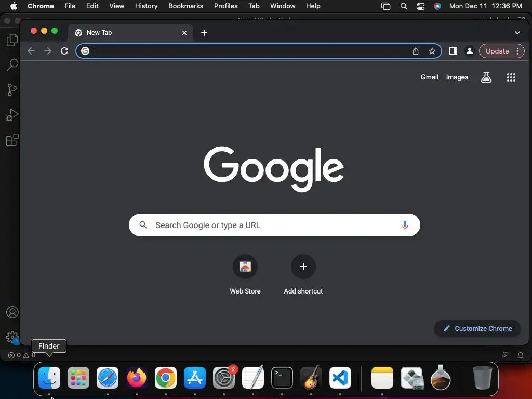
Task: Open VS Code Search icon
Action: point(12,65)
